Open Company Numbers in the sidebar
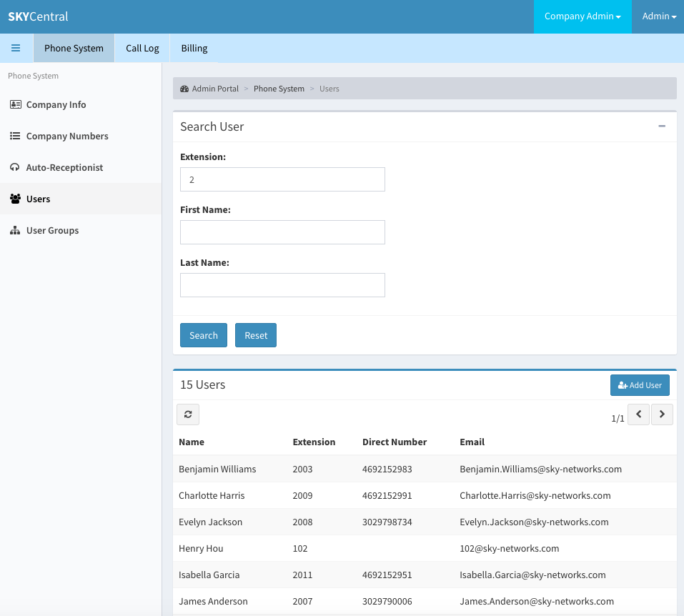 coord(81,136)
